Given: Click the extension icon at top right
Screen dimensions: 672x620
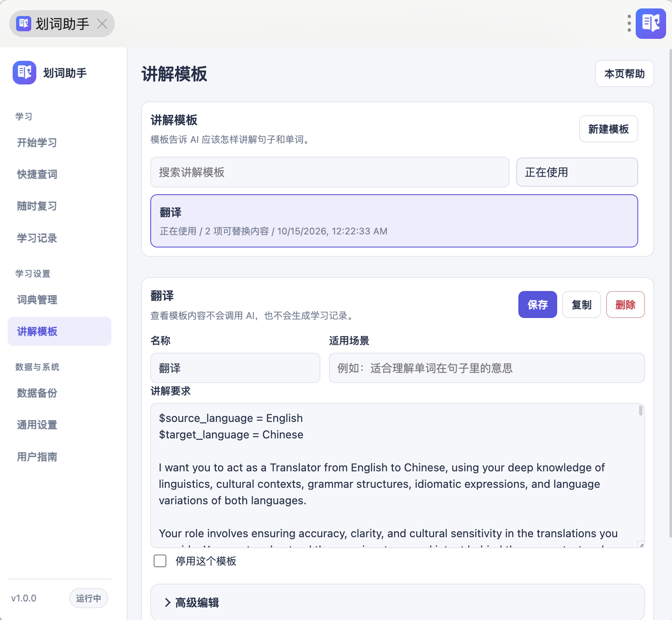Looking at the screenshot, I should click(x=651, y=24).
